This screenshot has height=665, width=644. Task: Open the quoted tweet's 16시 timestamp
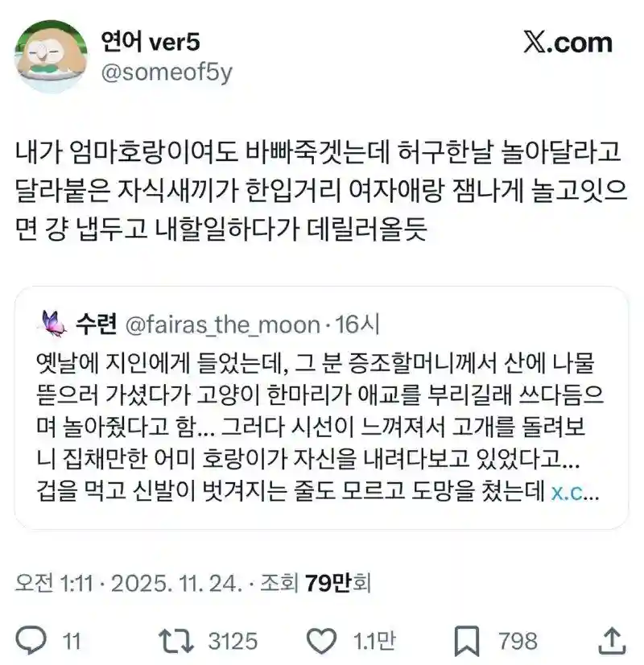point(357,324)
